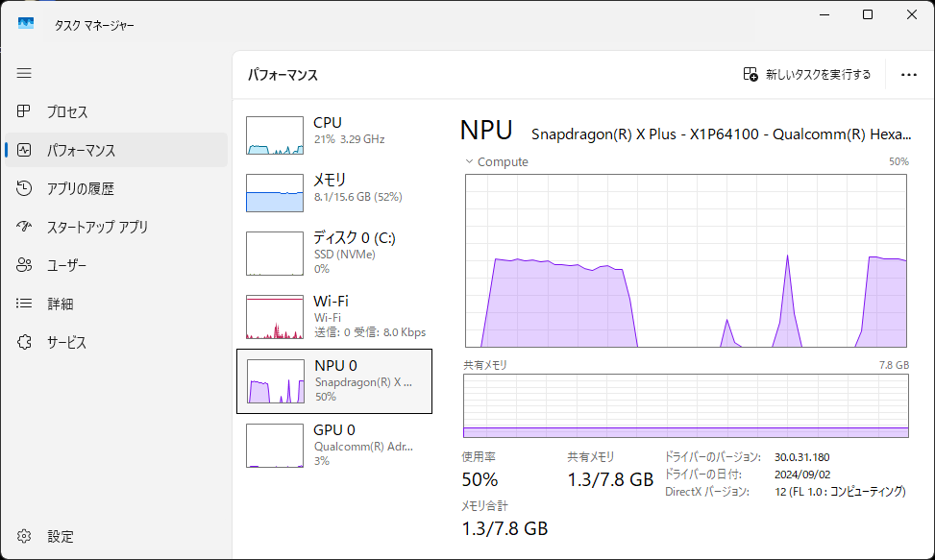Select スタートアップ アプリ (Startup apps) icon

[25, 228]
